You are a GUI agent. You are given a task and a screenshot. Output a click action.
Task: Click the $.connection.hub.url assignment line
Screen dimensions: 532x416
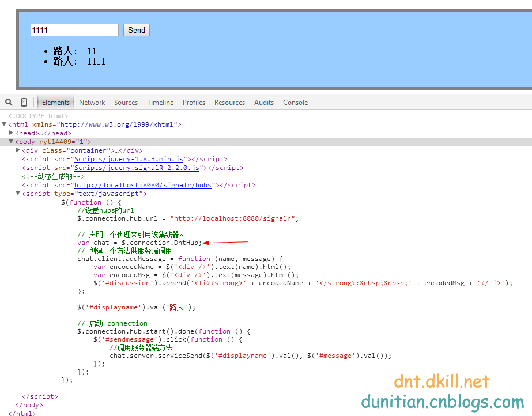[188, 219]
